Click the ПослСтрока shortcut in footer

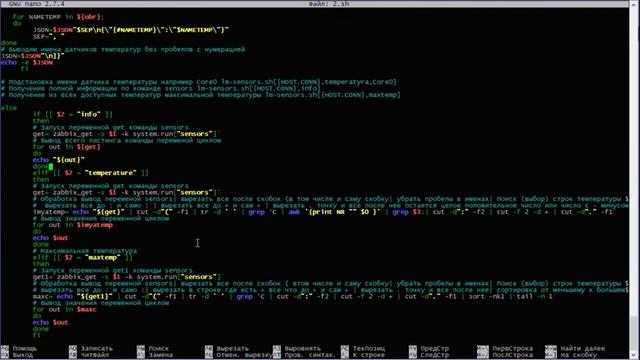(505, 355)
